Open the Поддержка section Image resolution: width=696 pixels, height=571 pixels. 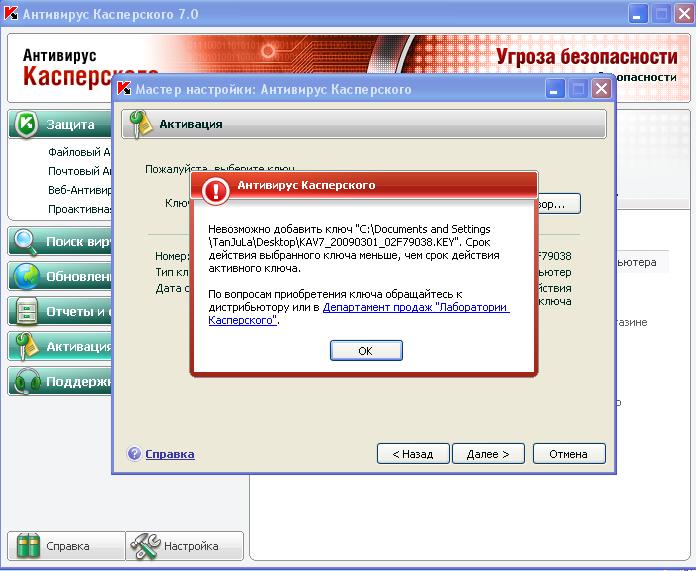click(60, 381)
